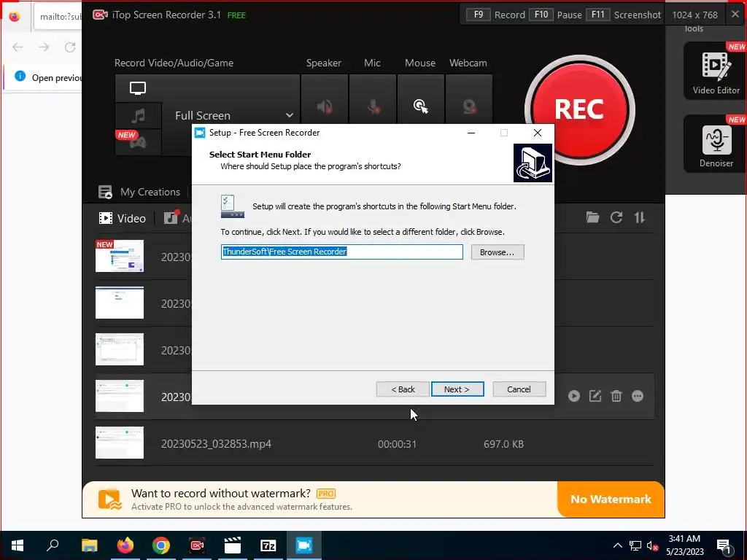Click the F10 Pause hotkey label
Viewport: 747px width, 560px height.
[x=554, y=15]
